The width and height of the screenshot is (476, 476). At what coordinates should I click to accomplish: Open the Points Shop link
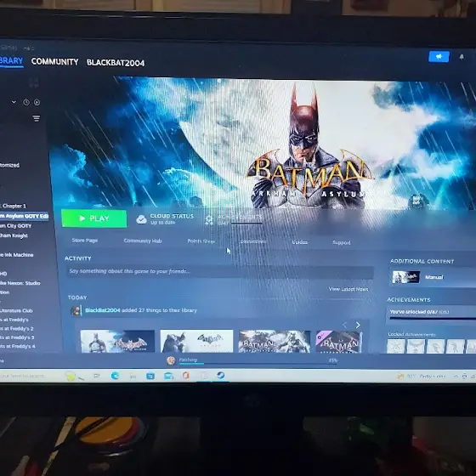201,241
